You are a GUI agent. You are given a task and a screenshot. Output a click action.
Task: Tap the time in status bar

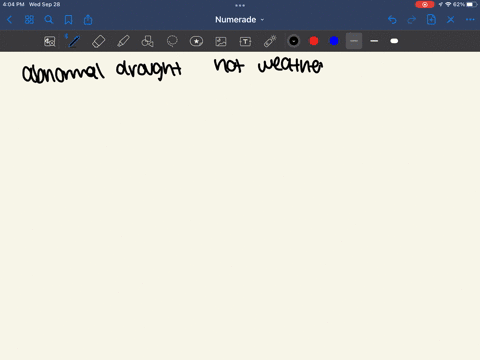point(14,4)
